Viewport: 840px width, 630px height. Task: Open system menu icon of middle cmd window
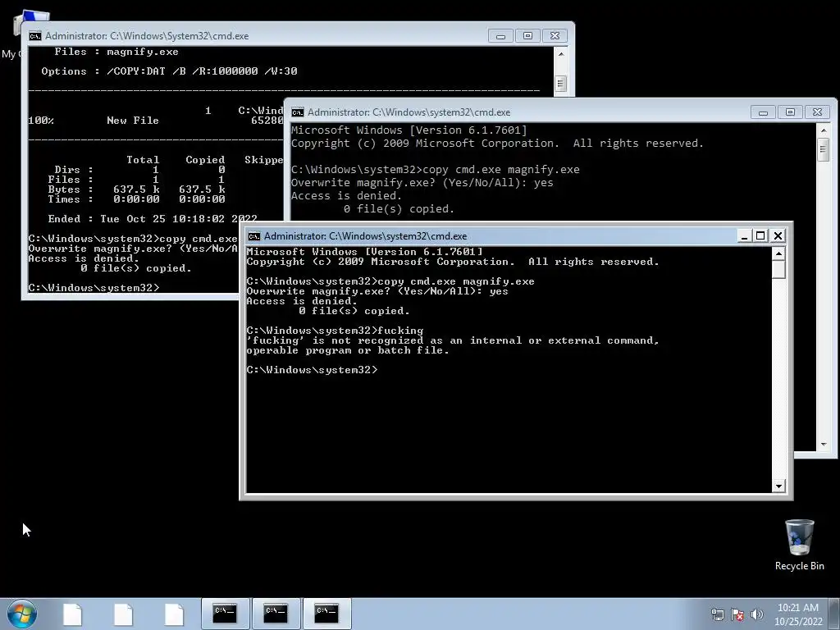click(x=297, y=112)
